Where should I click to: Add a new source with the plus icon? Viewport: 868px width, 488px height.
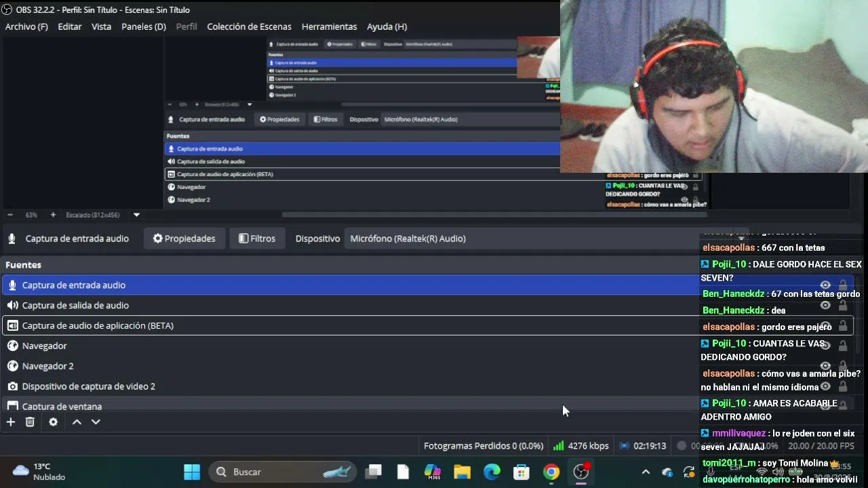11,422
